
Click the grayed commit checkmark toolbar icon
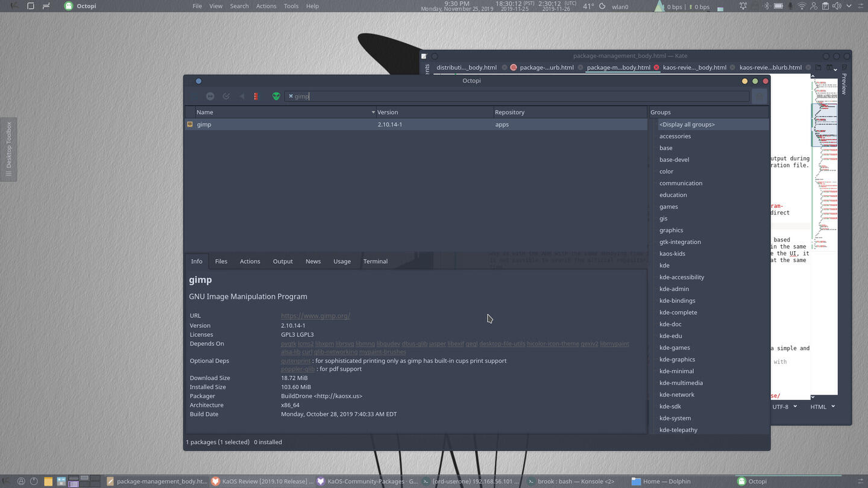coord(226,96)
